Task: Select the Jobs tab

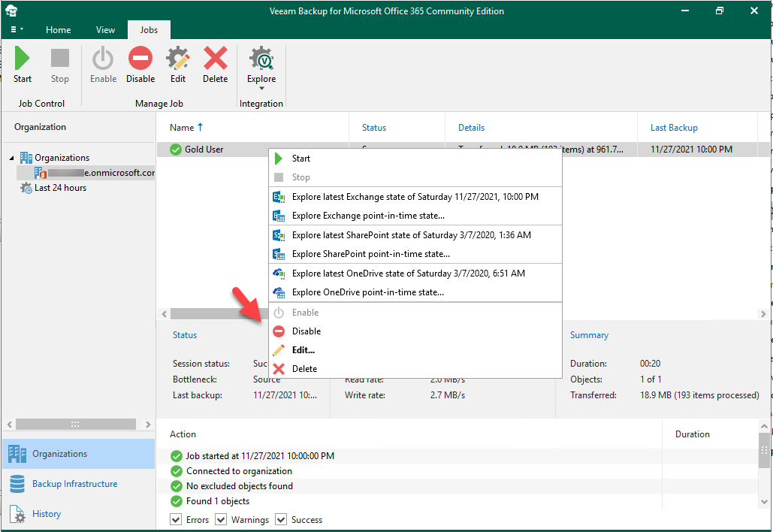Action: pos(149,29)
